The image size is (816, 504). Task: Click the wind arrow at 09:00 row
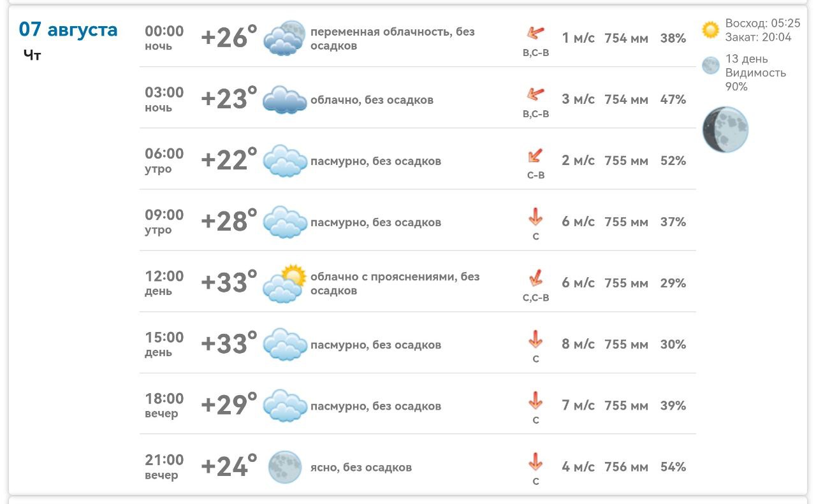coord(535,218)
